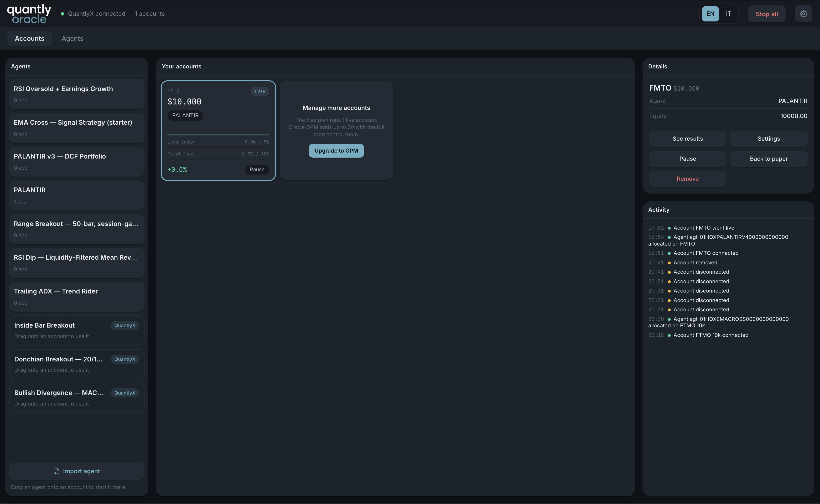Click Import agent
820x504 pixels.
pos(77,471)
